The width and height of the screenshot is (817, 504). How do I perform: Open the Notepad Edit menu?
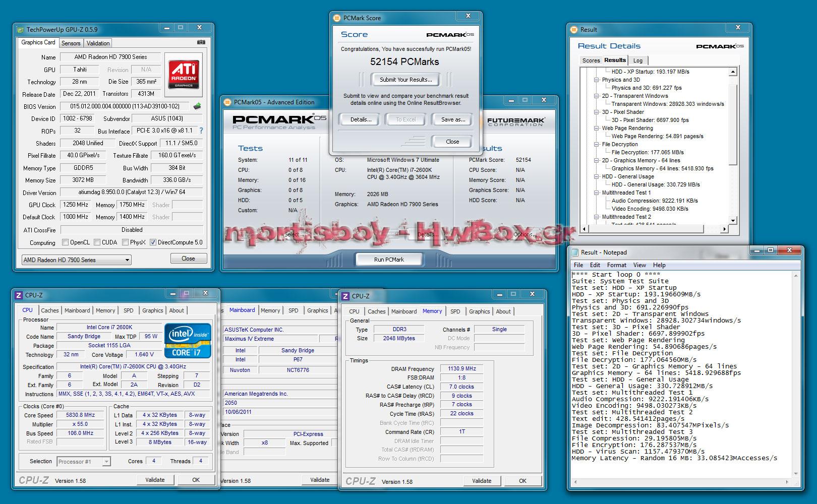(x=595, y=265)
